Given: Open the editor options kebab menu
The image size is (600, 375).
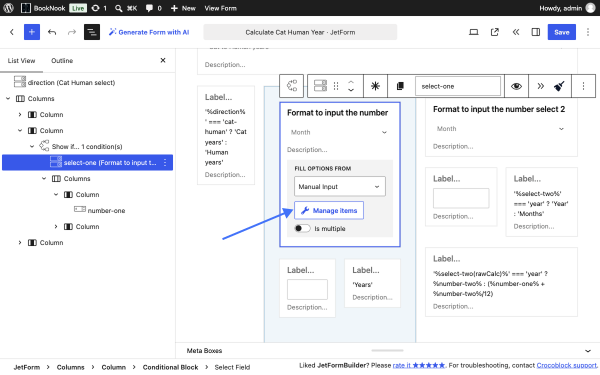Looking at the screenshot, I should pos(588,32).
